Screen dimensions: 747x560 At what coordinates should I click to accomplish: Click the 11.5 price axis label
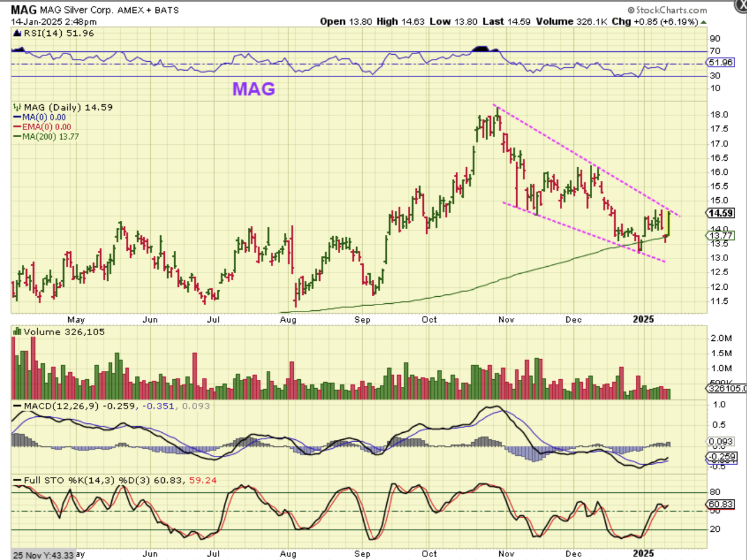pyautogui.click(x=720, y=301)
